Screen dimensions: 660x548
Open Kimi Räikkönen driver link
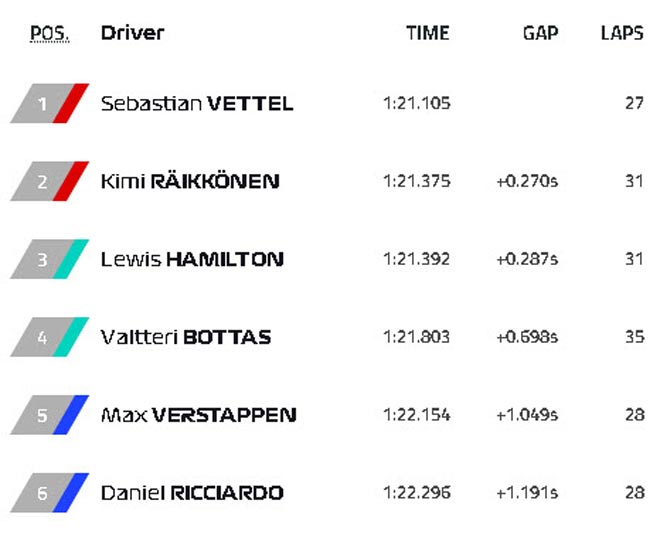tap(190, 181)
